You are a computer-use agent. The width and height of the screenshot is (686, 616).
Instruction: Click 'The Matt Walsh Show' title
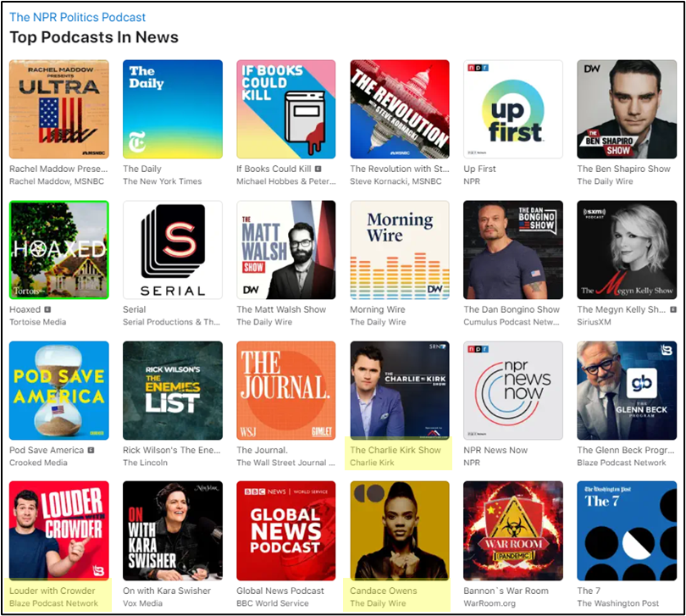281,309
